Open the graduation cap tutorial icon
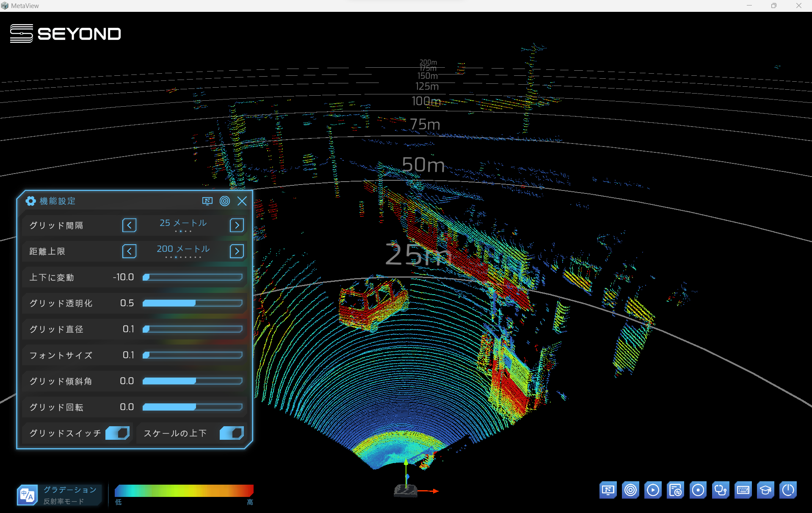Image resolution: width=812 pixels, height=513 pixels. 765,490
